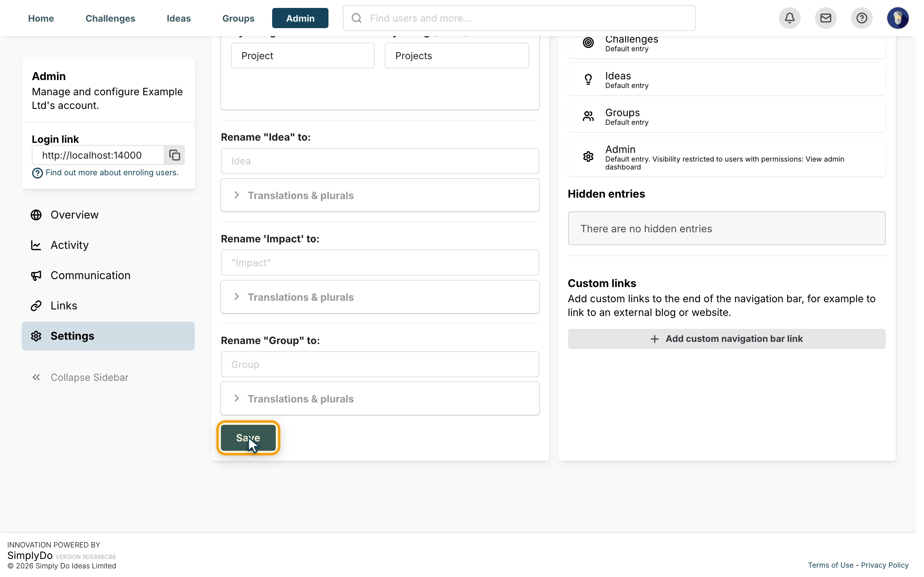Expand Translations & plurals under Rename Group

click(x=380, y=399)
